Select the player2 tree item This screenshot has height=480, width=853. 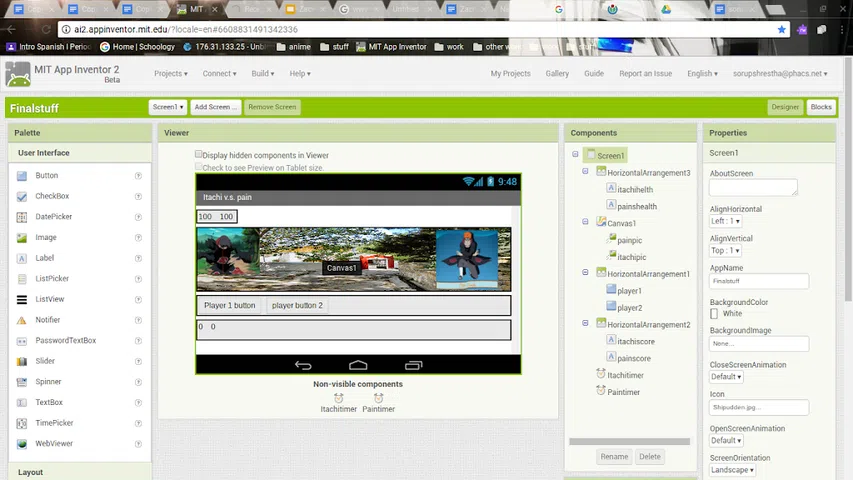[x=629, y=307]
